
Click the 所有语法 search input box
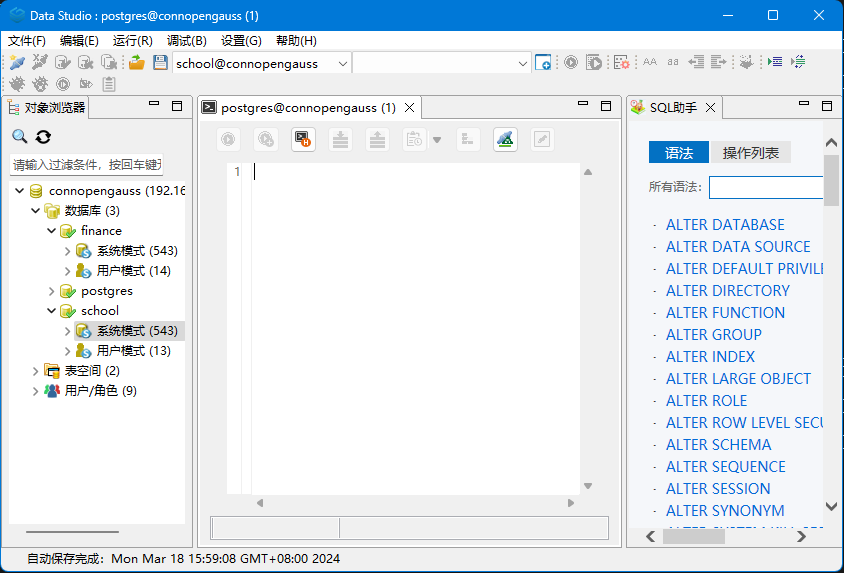click(x=766, y=187)
